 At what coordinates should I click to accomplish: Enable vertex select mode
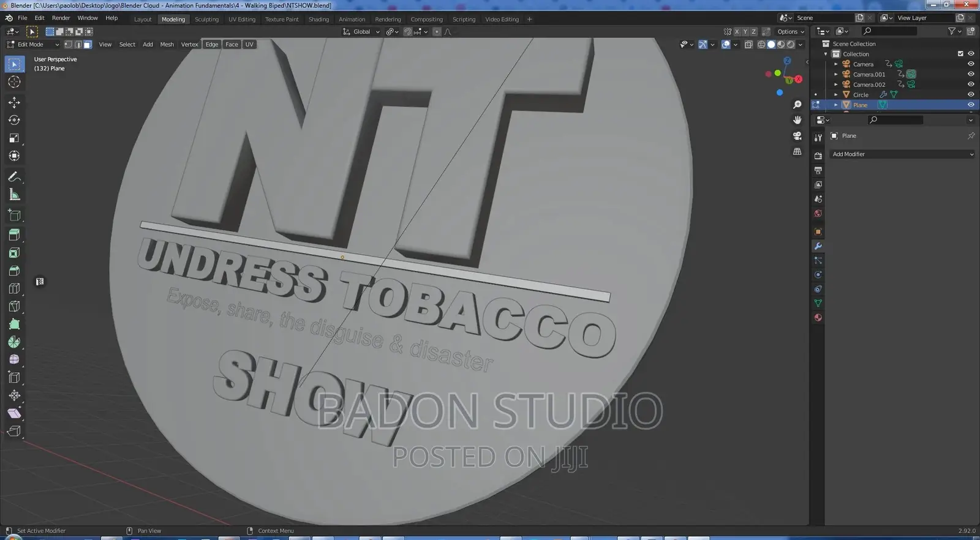pyautogui.click(x=68, y=45)
